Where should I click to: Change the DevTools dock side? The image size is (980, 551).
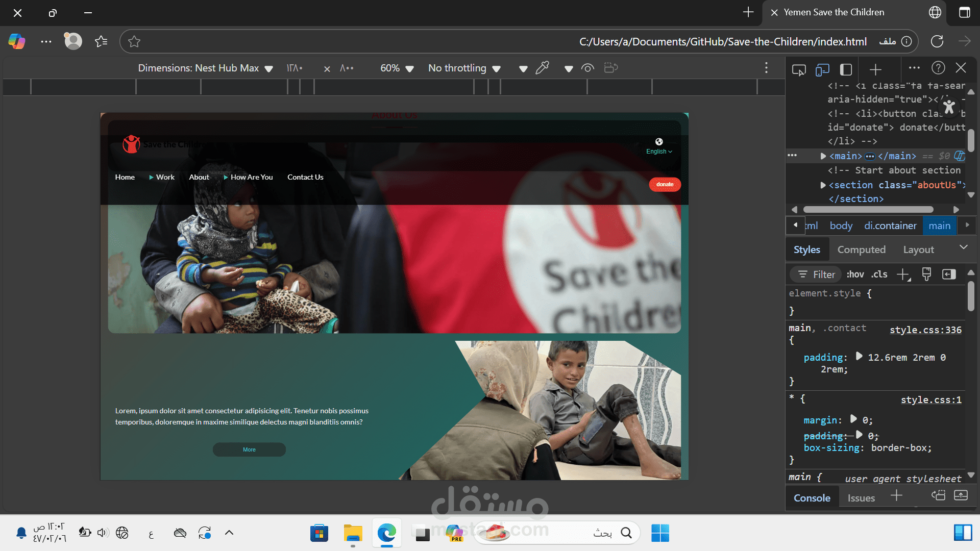point(846,69)
